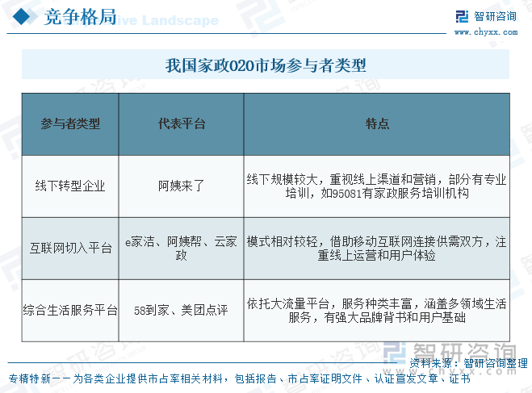Viewport: 532px width, 393px height.
Task: Select the cell 线下转型企业
Action: pyautogui.click(x=70, y=186)
